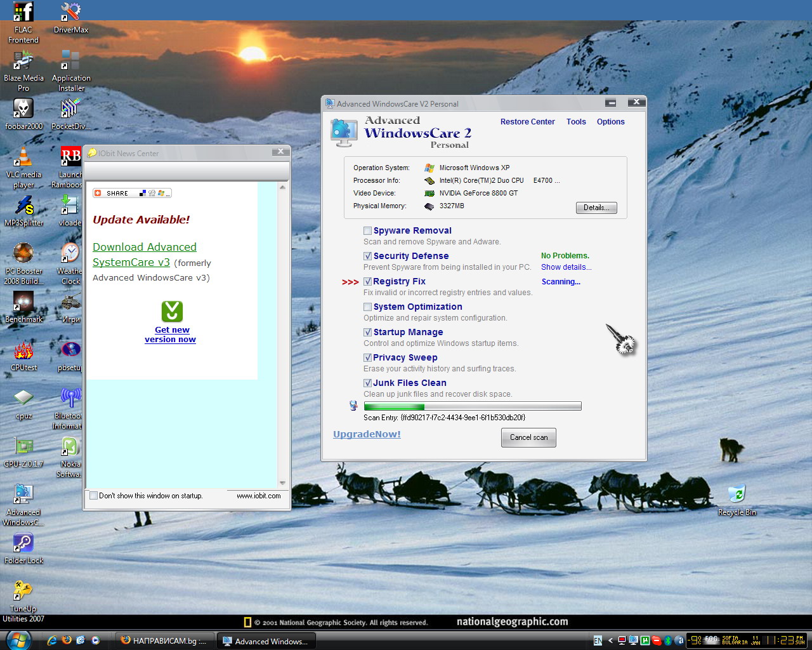Open Application Installer desktop icon
812x650 pixels.
click(71, 70)
